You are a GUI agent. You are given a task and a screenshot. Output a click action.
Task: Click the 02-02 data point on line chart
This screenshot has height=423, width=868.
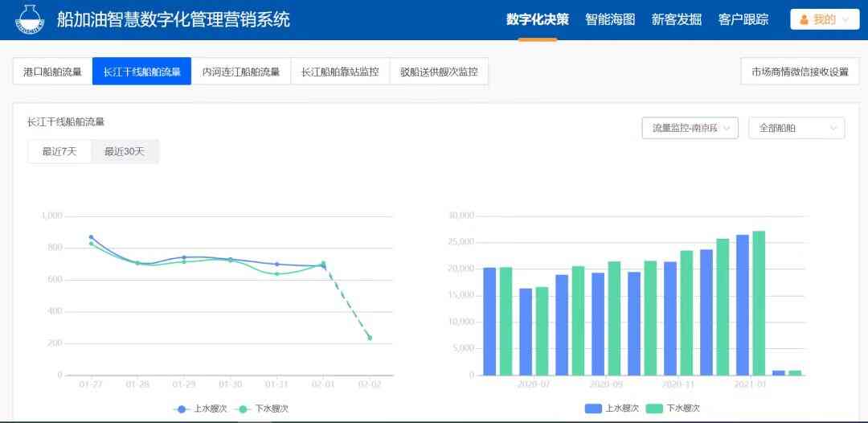[x=370, y=338]
